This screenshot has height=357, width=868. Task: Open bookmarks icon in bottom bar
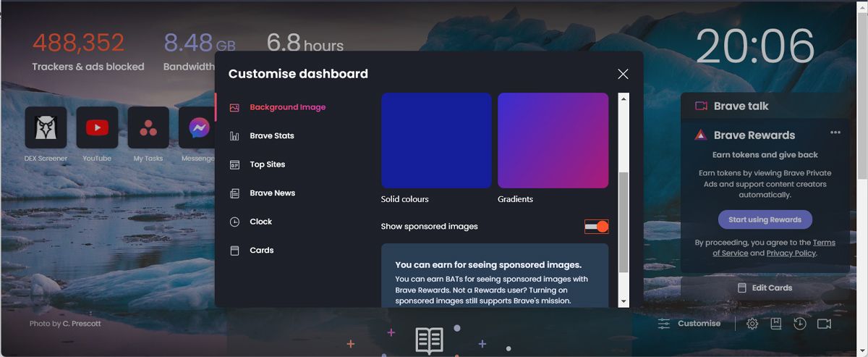[776, 324]
